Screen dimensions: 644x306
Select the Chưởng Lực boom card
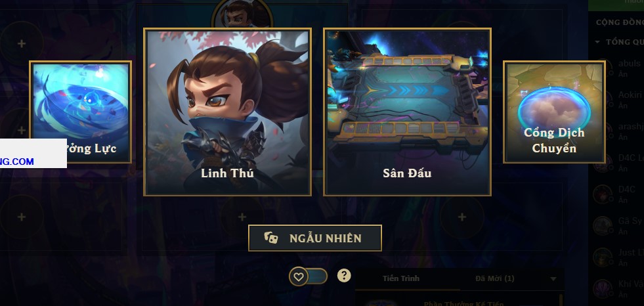[81, 112]
